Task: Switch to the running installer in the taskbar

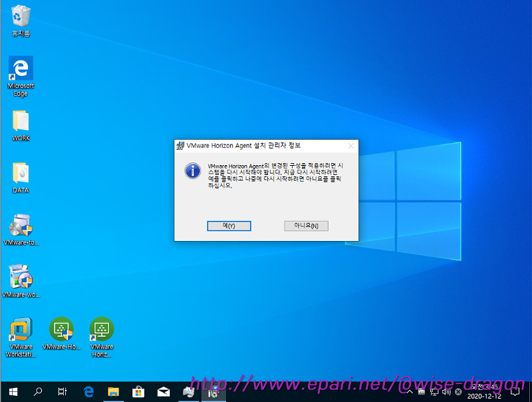Action: coord(213,392)
